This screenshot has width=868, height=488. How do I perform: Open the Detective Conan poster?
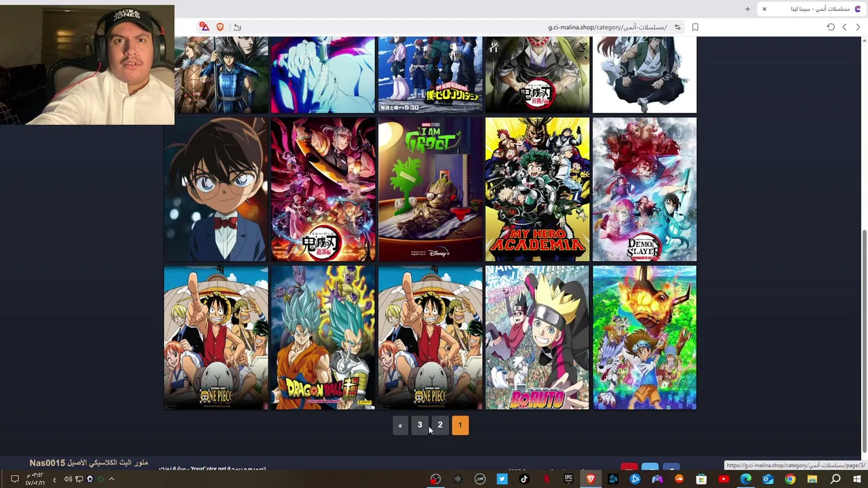click(x=216, y=189)
